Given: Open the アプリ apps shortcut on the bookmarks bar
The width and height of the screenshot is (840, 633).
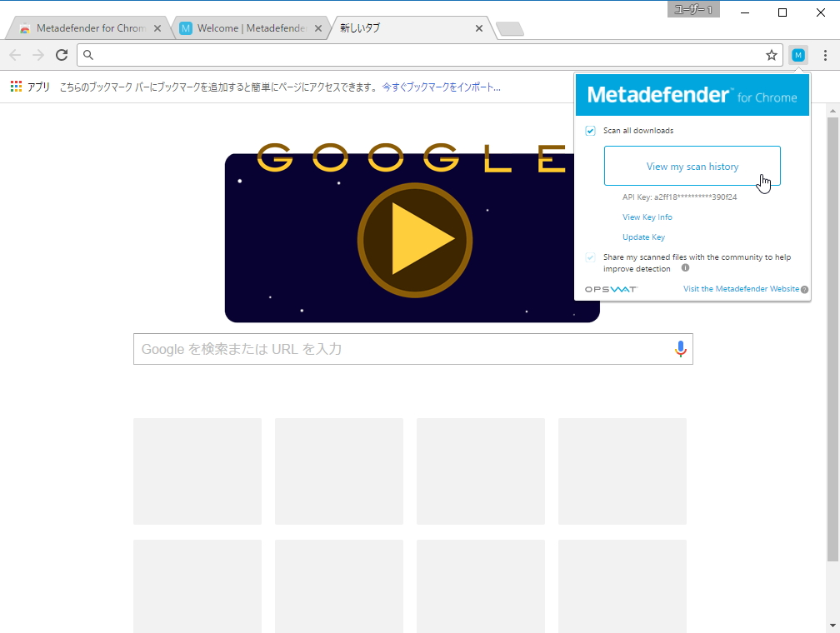Looking at the screenshot, I should (x=31, y=86).
